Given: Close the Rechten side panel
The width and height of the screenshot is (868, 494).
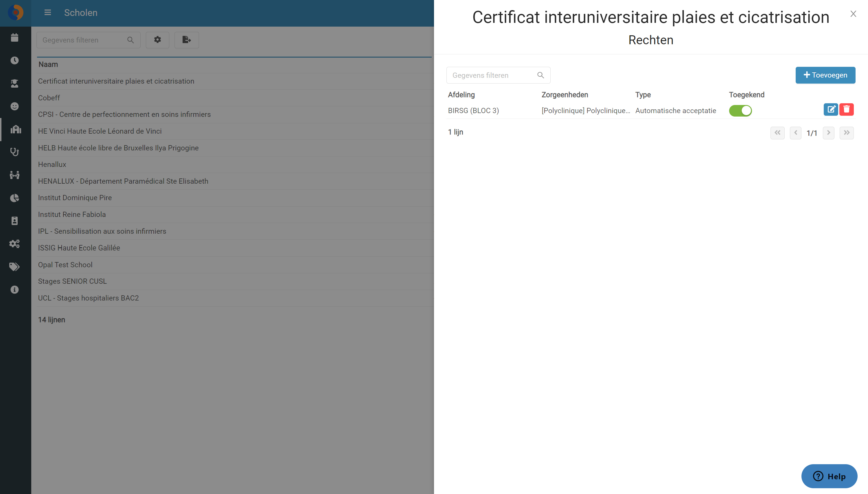Looking at the screenshot, I should pos(853,14).
